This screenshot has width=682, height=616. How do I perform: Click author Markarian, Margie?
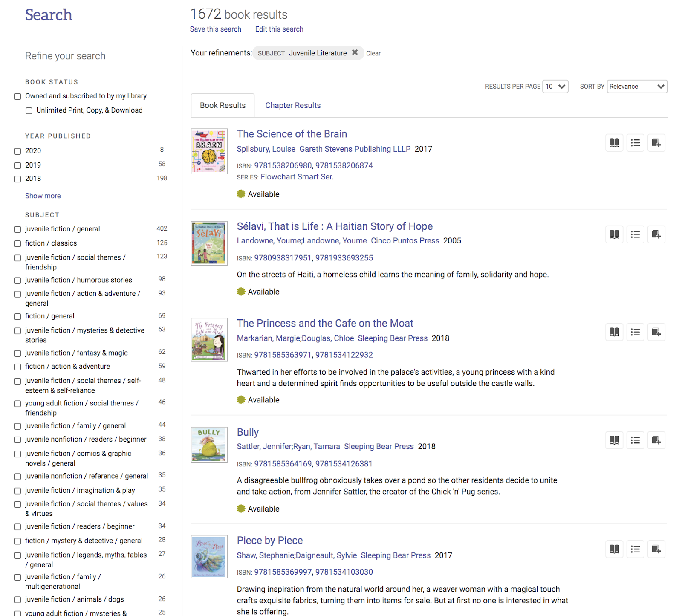[269, 338]
